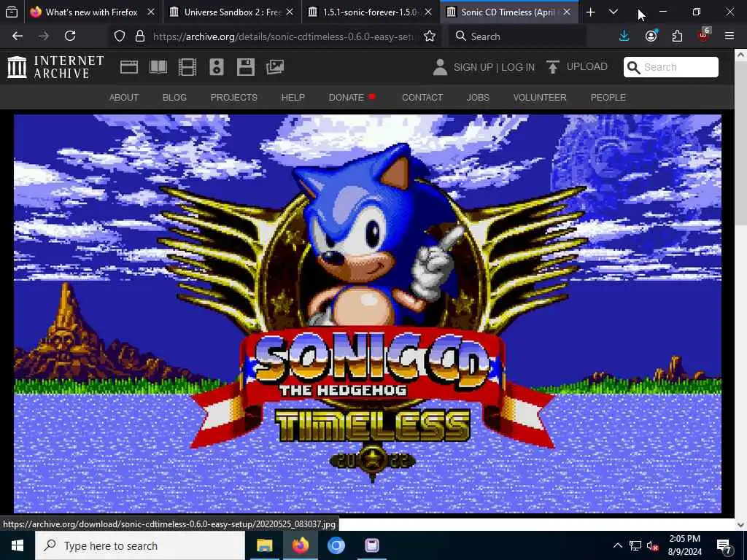Open purple floppy app in taskbar
747x560 pixels.
372,545
